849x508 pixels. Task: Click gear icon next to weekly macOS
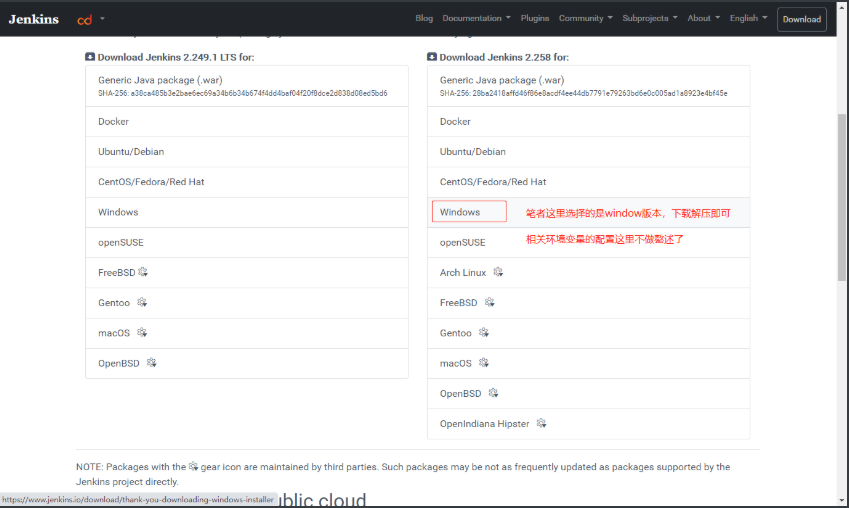pyautogui.click(x=484, y=363)
